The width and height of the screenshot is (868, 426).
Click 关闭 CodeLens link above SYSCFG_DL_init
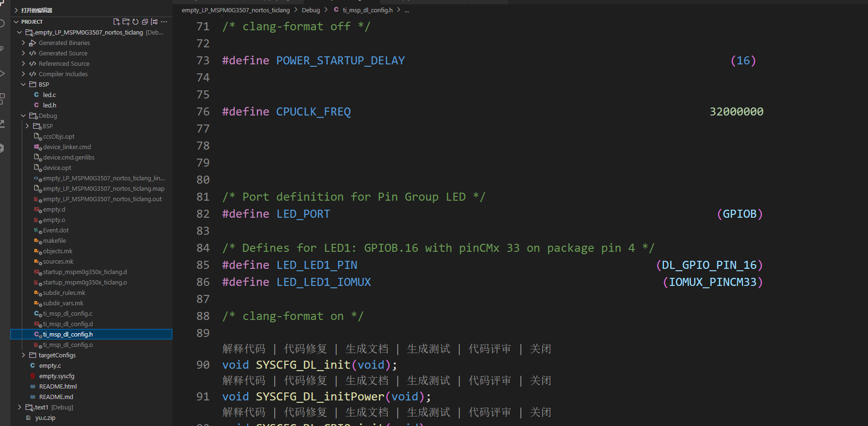[540, 349]
